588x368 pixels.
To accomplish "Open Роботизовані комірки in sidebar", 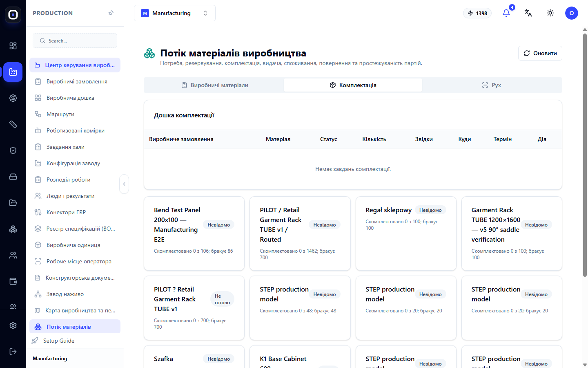I will coord(75,130).
